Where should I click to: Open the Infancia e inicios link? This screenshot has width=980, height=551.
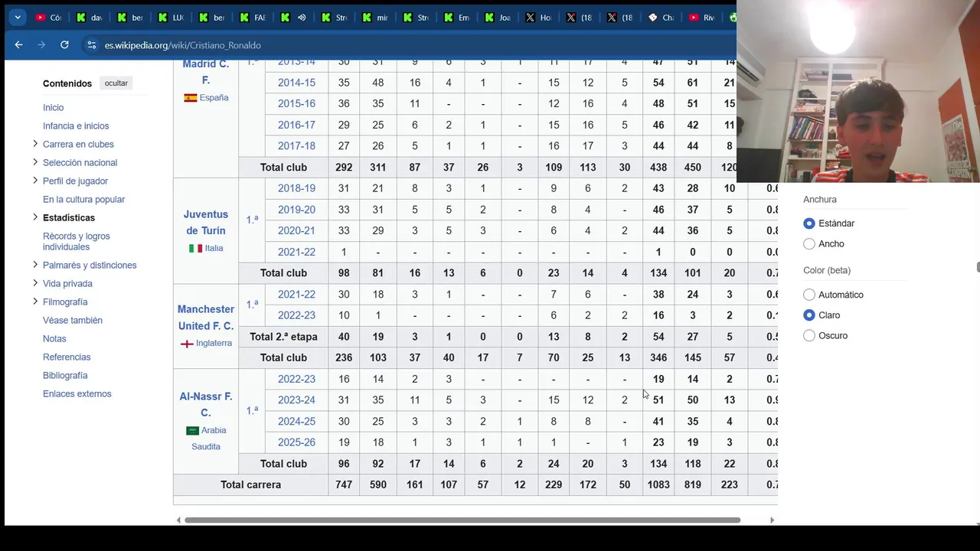[76, 126]
